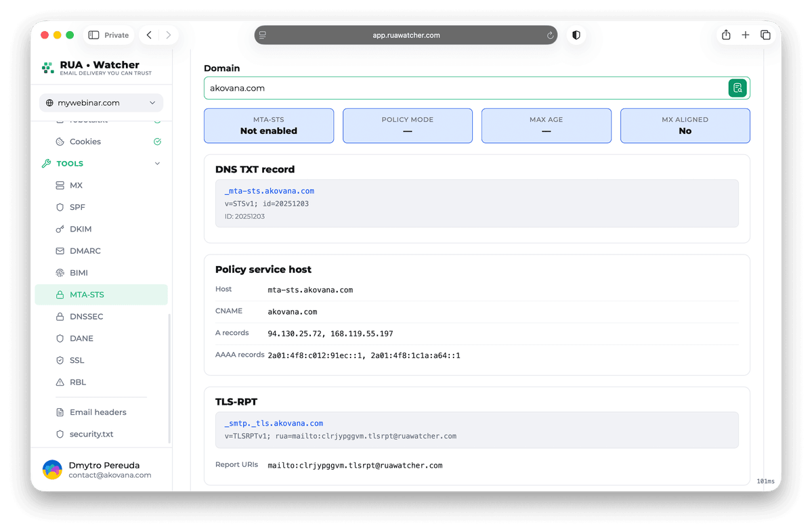This screenshot has height=532, width=812.
Task: Click the page reader icon in address bar
Action: (x=263, y=35)
